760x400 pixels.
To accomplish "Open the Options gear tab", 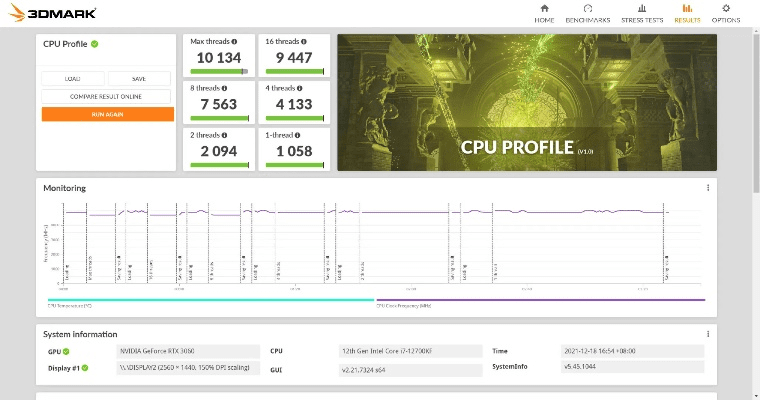I will tap(726, 13).
